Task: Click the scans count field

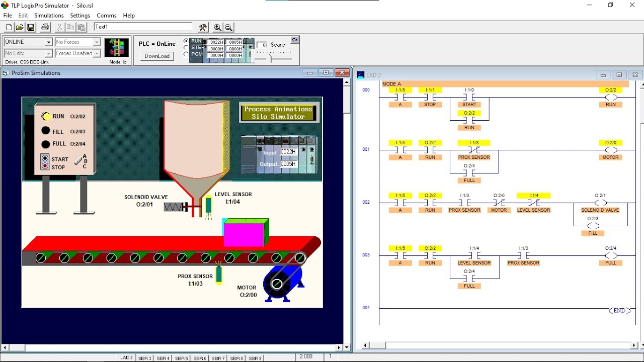Action: click(263, 45)
